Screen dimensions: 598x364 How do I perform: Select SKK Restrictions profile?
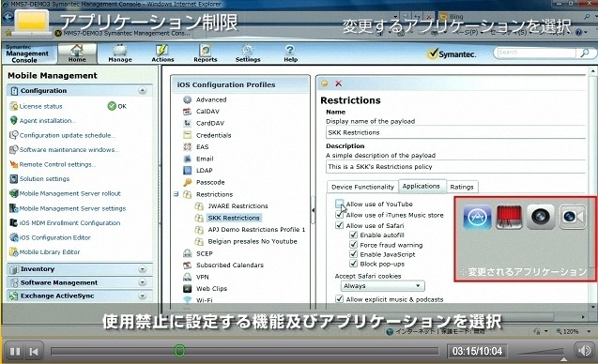[234, 218]
